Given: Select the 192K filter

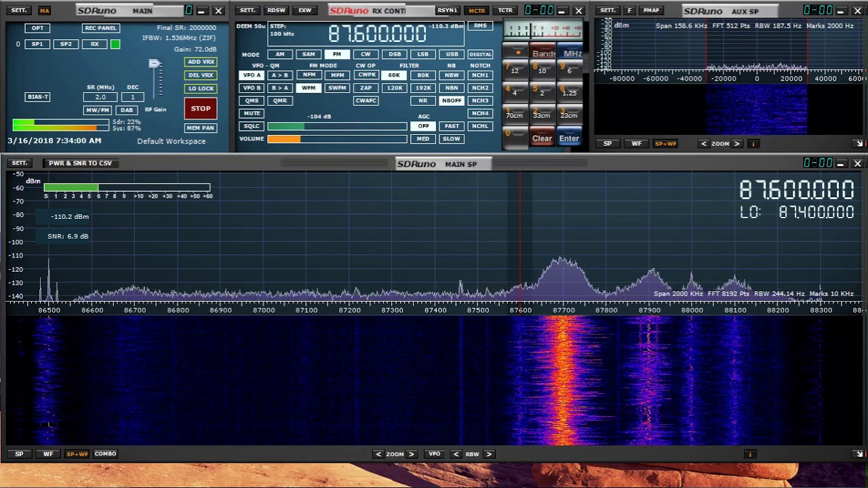Looking at the screenshot, I should coord(423,88).
